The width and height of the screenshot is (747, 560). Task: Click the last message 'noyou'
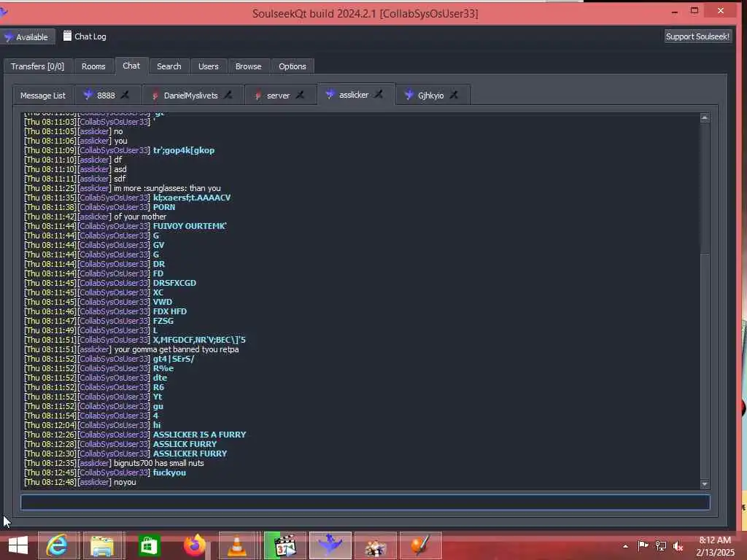pyautogui.click(x=125, y=482)
